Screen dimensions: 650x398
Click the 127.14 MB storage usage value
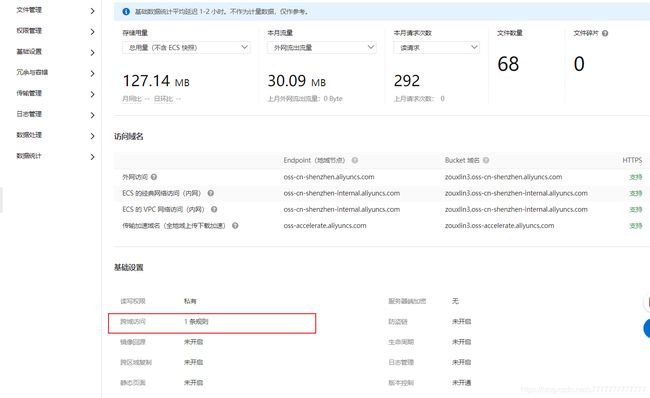coord(156,80)
